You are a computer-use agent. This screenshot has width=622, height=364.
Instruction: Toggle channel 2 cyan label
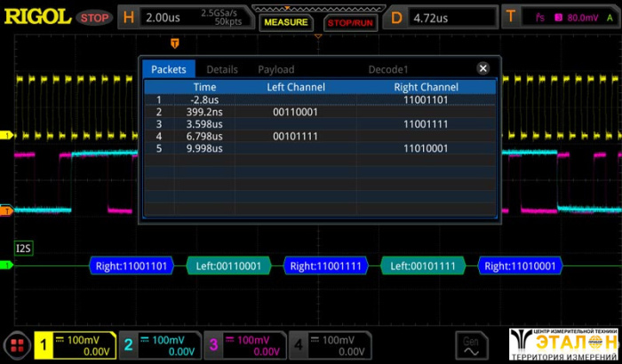[x=128, y=345]
